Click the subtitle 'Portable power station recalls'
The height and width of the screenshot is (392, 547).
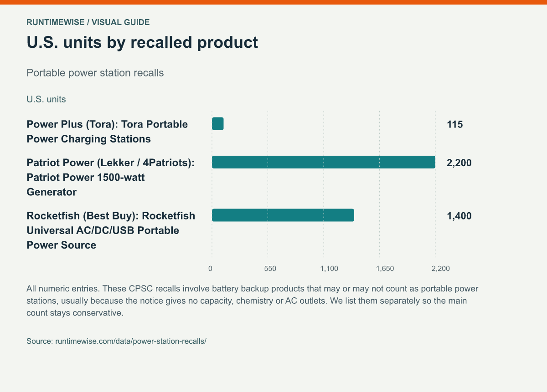click(x=95, y=73)
